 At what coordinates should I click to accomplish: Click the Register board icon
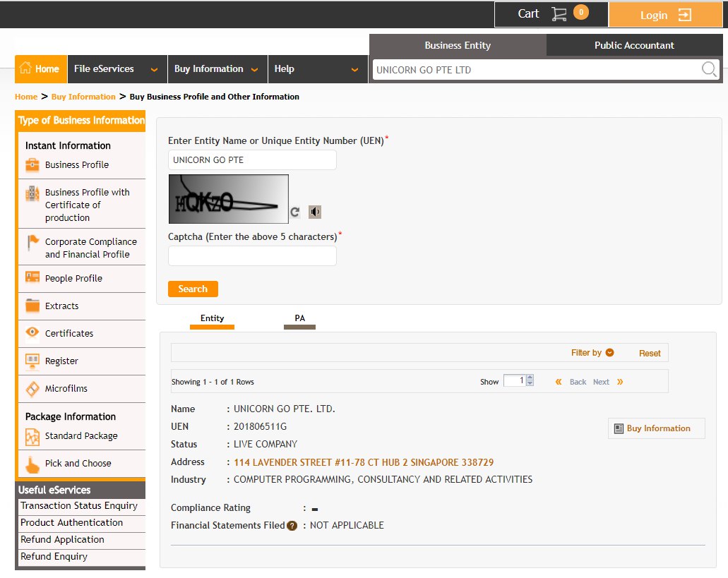32,361
